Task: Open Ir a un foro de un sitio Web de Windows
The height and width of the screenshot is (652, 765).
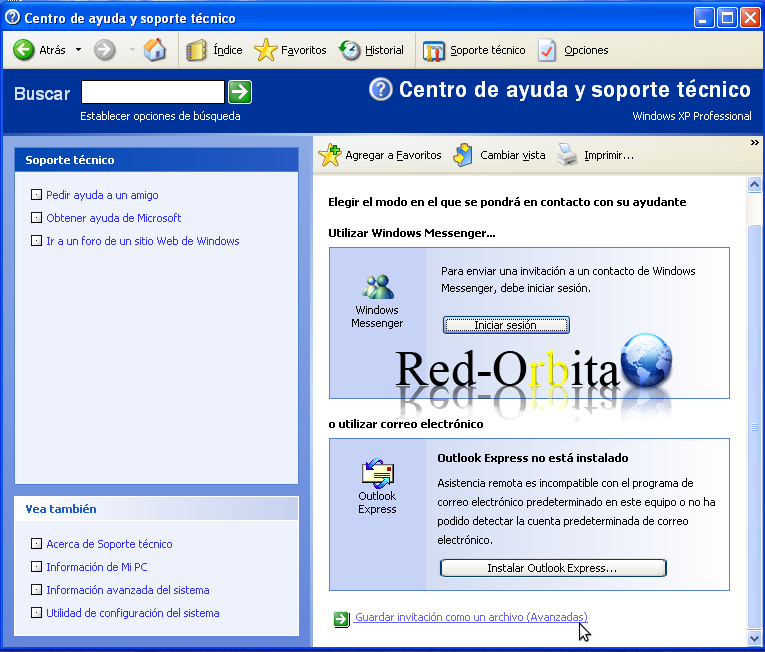Action: (142, 241)
